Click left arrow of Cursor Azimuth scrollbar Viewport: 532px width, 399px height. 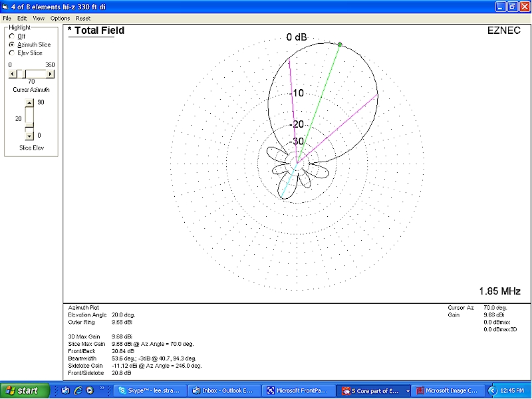point(12,73)
